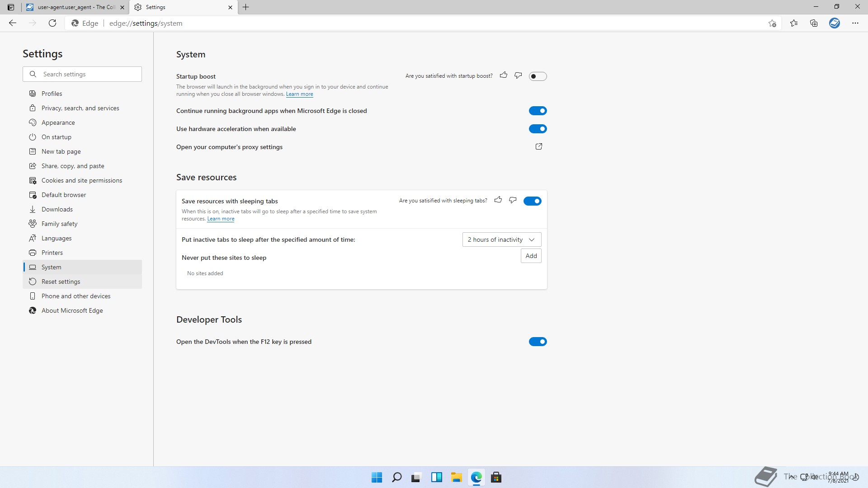Open Family safety settings
868x488 pixels.
[x=82, y=224]
